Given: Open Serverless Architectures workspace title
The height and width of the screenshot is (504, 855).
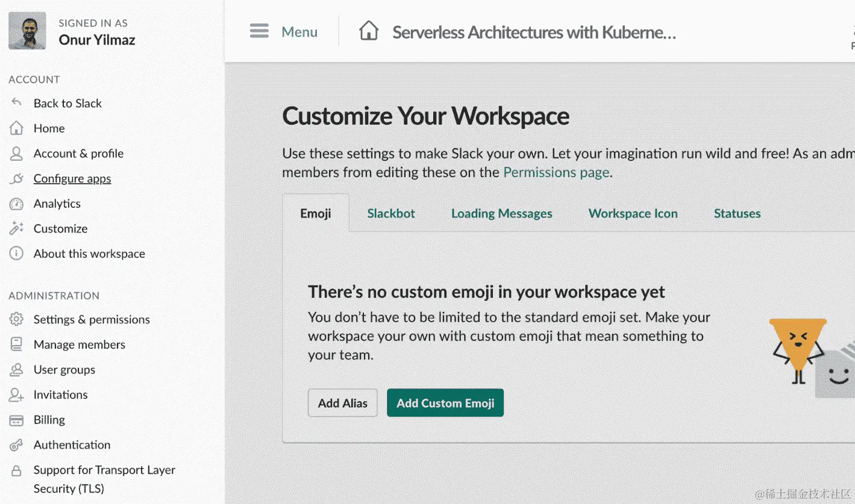Looking at the screenshot, I should click(534, 32).
